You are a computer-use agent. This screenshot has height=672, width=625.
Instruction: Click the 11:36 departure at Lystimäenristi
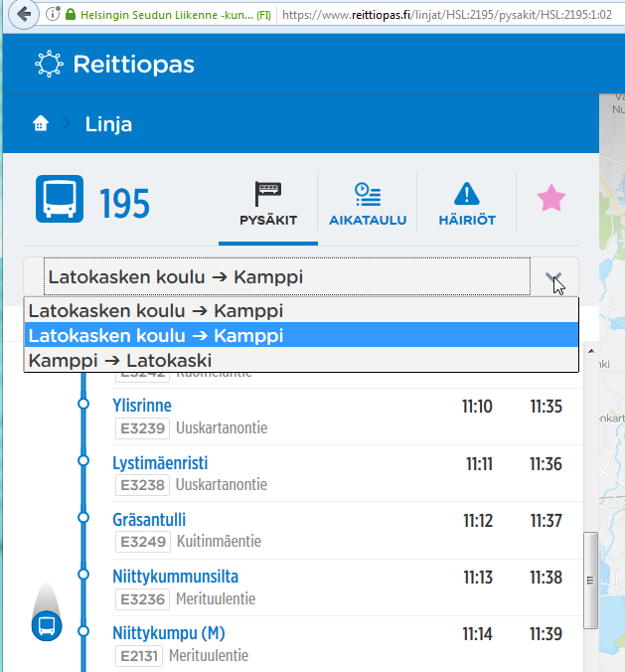coord(546,464)
